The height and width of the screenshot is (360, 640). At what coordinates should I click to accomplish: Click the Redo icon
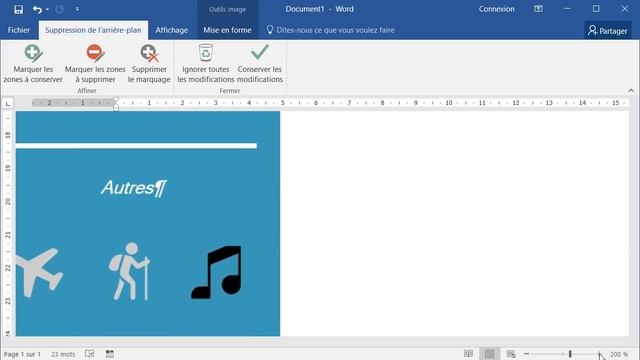point(60,9)
